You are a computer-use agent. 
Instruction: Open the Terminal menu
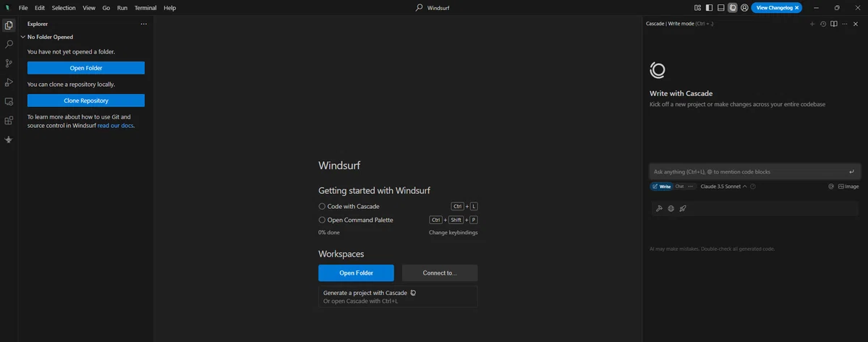(x=145, y=7)
